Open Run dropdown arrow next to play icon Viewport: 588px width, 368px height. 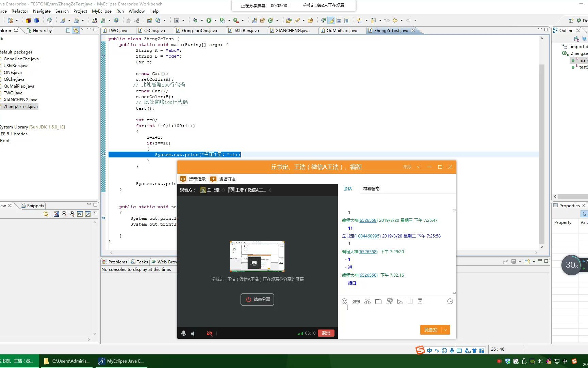pos(215,20)
